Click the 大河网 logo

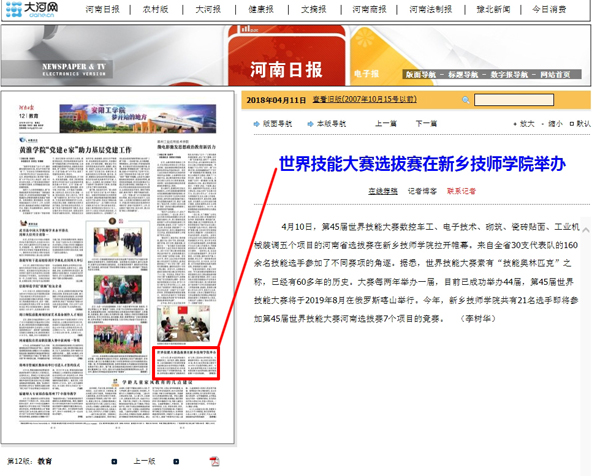click(36, 9)
